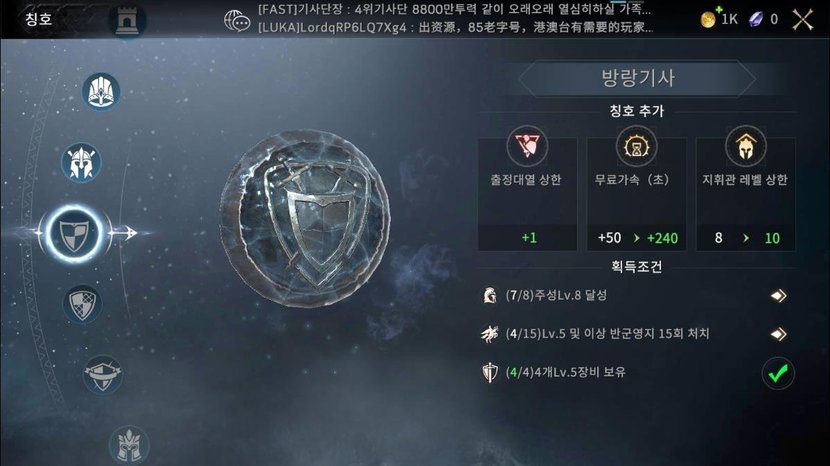Go to 반군영지 15회 처치 requirement arrow
Screen dimensions: 830x466
coord(778,334)
